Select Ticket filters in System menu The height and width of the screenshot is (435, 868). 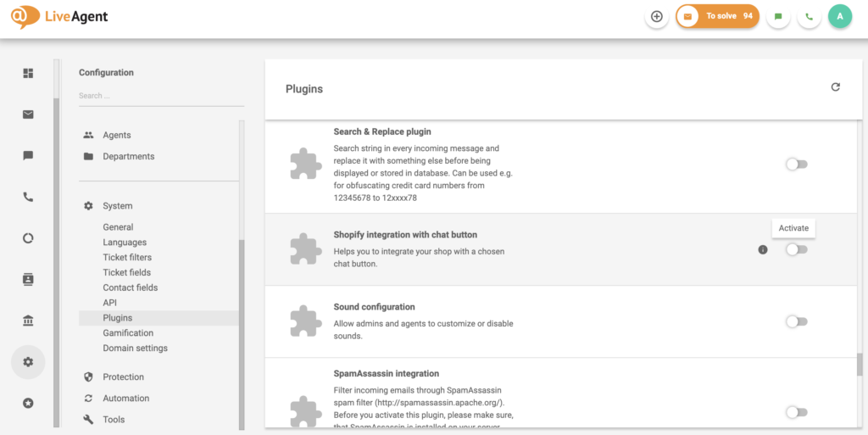click(x=127, y=258)
